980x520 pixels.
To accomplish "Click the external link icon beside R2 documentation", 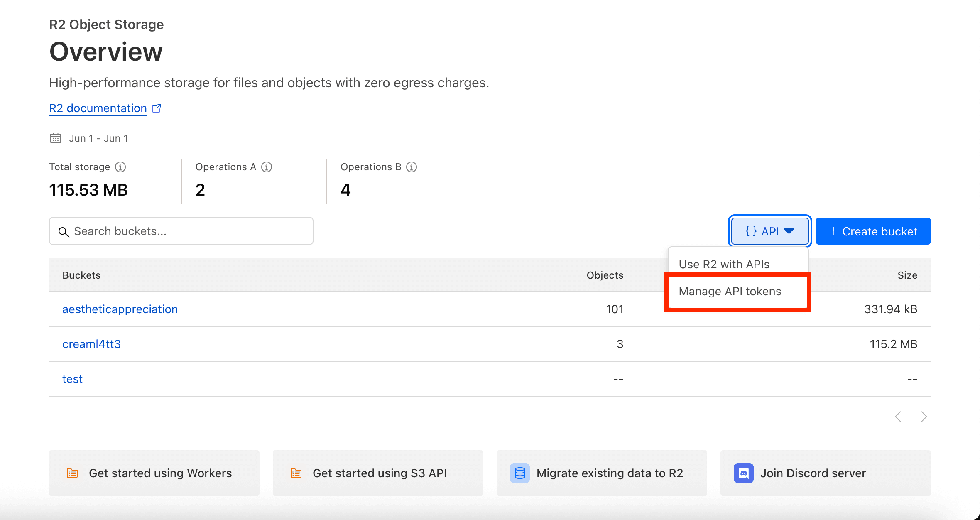I will click(157, 108).
